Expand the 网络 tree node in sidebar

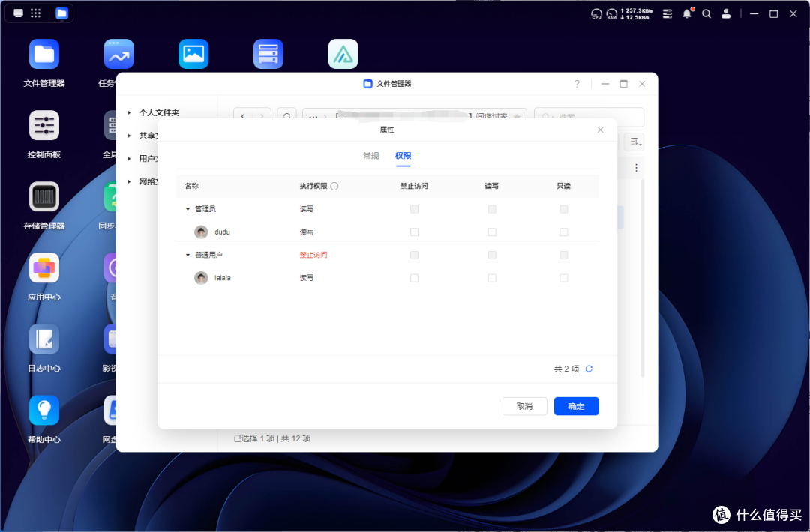(129, 181)
